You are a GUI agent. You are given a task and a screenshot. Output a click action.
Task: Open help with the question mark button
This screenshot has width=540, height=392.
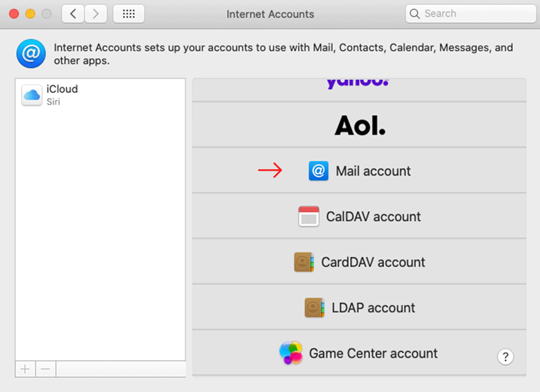point(505,357)
